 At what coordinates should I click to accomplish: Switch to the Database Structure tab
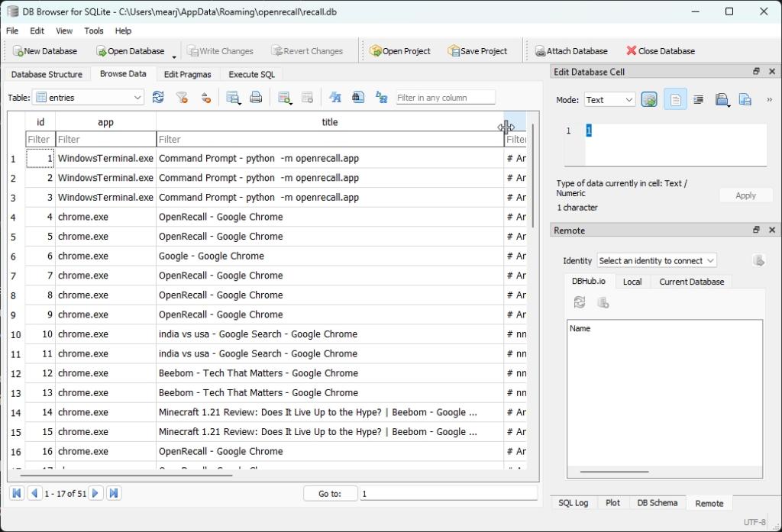47,74
